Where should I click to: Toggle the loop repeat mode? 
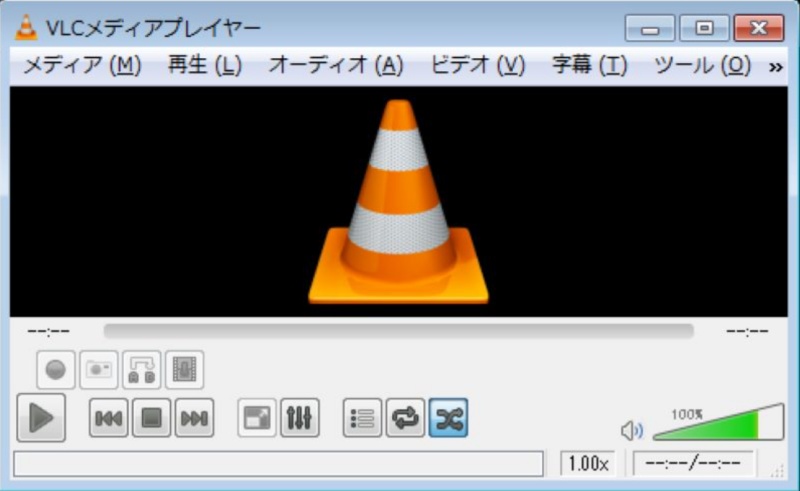[x=405, y=418]
